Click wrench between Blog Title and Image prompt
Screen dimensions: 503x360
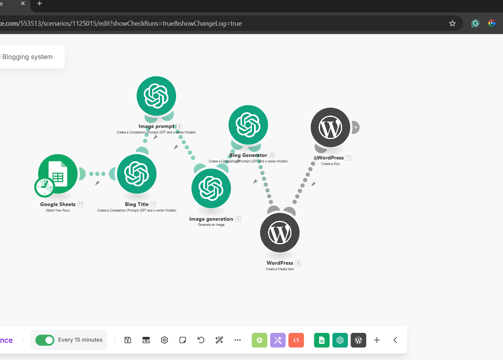(155, 137)
